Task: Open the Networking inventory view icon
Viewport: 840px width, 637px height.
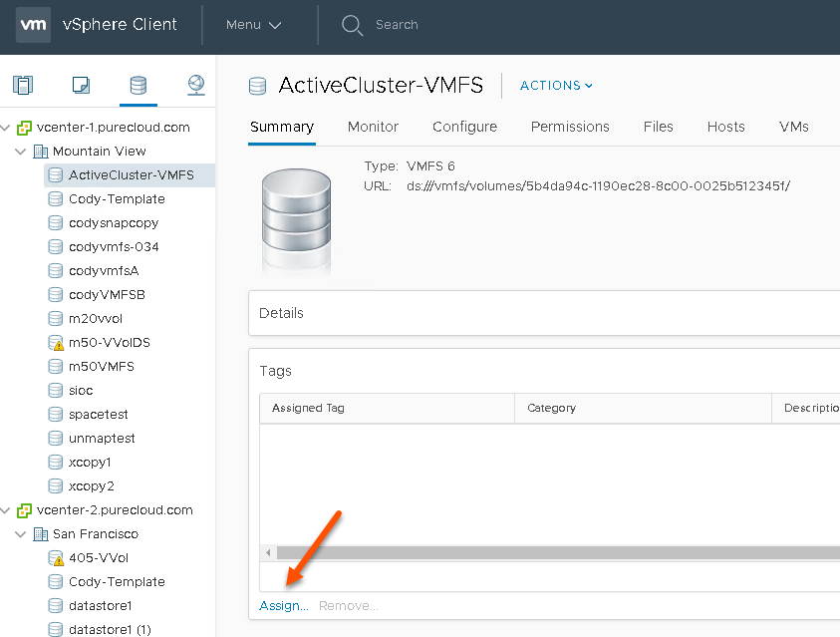Action: pos(196,85)
